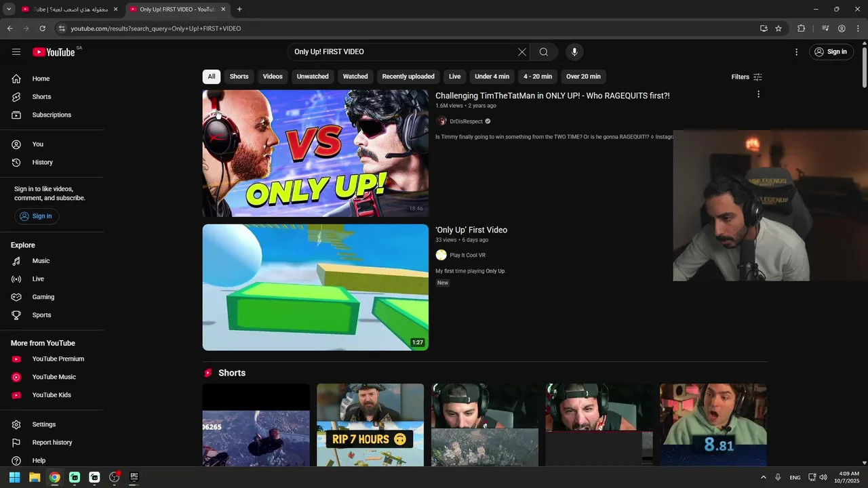Select the Unwatched filter chip

(x=313, y=77)
